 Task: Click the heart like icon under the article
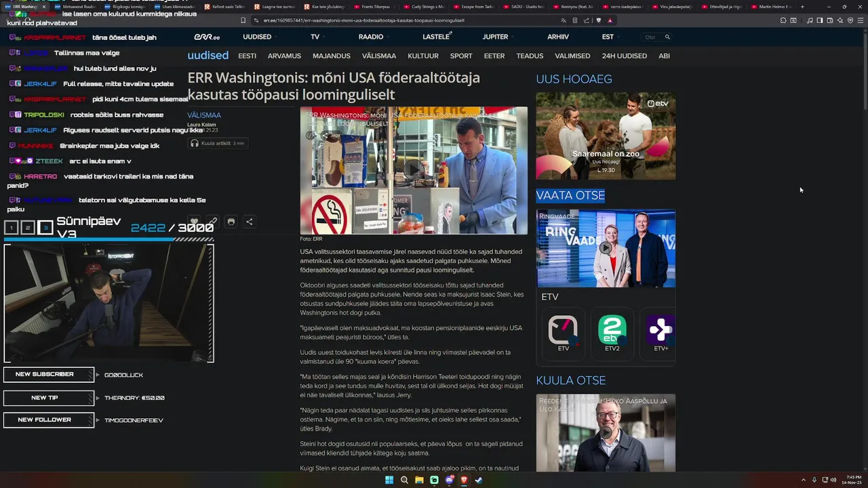(194, 222)
